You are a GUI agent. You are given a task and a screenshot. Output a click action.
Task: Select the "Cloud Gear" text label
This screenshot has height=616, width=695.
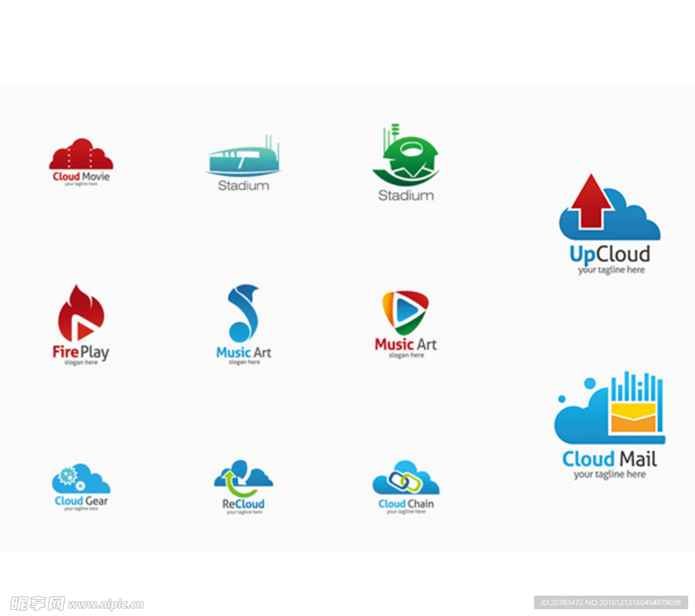click(81, 501)
